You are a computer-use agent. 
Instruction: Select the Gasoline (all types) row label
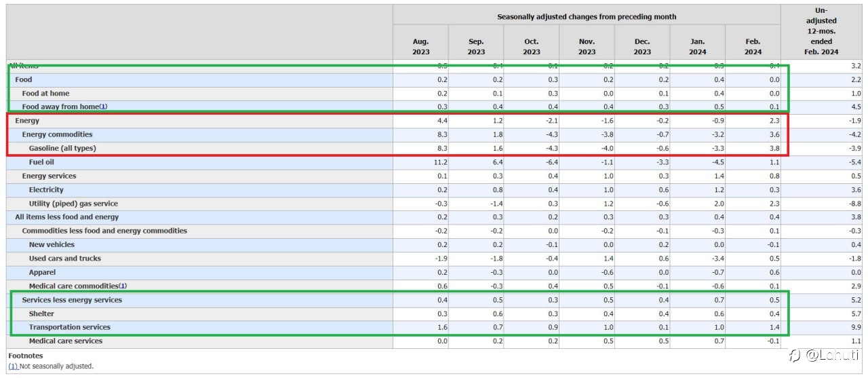(x=62, y=149)
